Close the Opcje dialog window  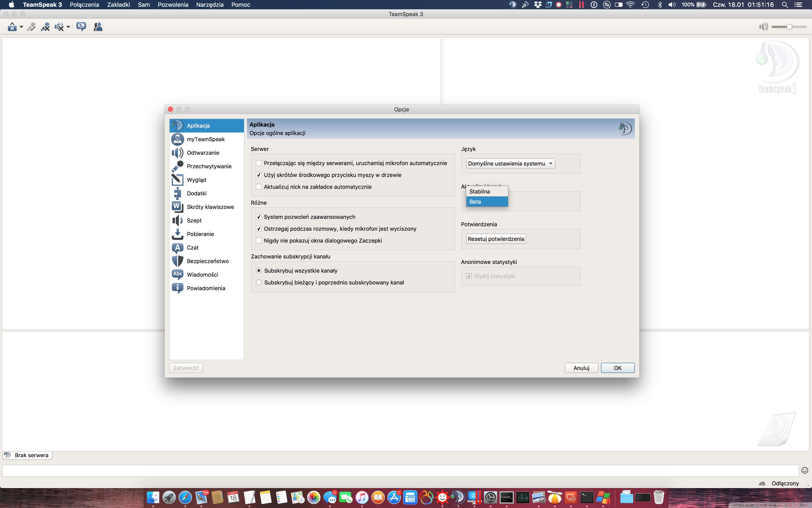point(170,109)
